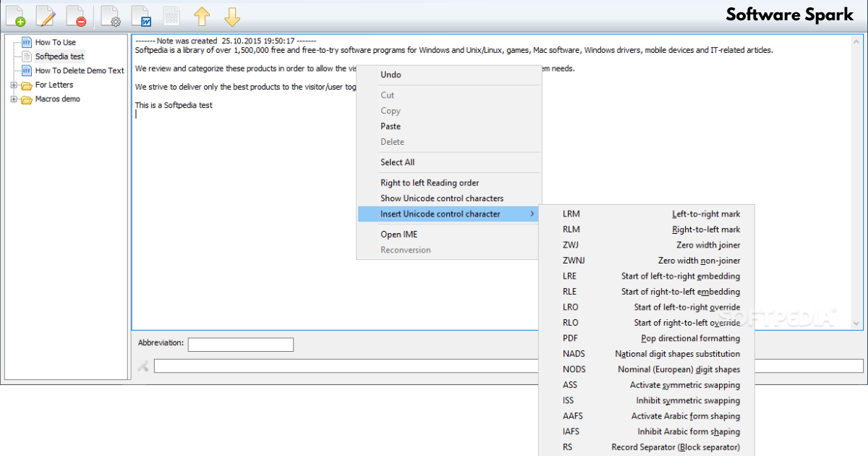Click the RTF icon beside How To Use
The width and height of the screenshot is (868, 456).
click(27, 42)
